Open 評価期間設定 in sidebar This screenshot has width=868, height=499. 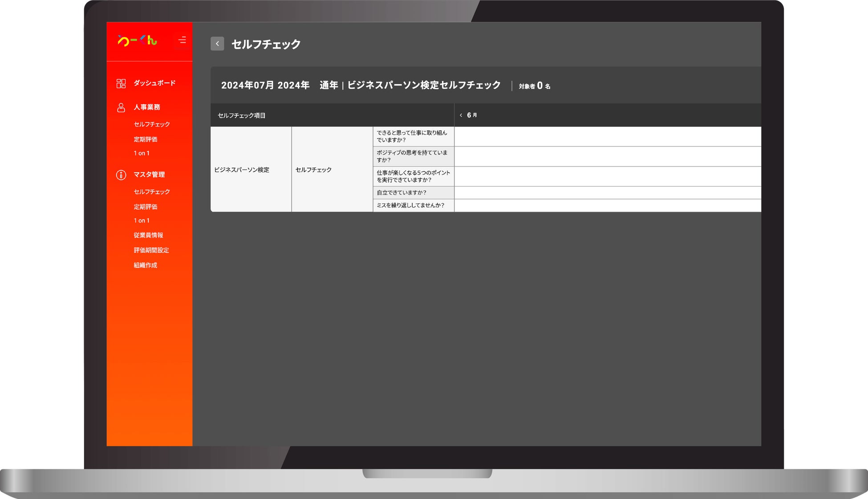tap(151, 250)
